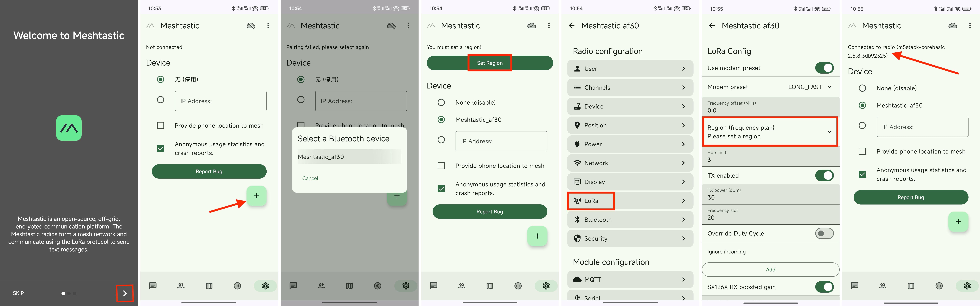Tap Report Bug on the set-region screen
The image size is (980, 306).
coord(490,212)
